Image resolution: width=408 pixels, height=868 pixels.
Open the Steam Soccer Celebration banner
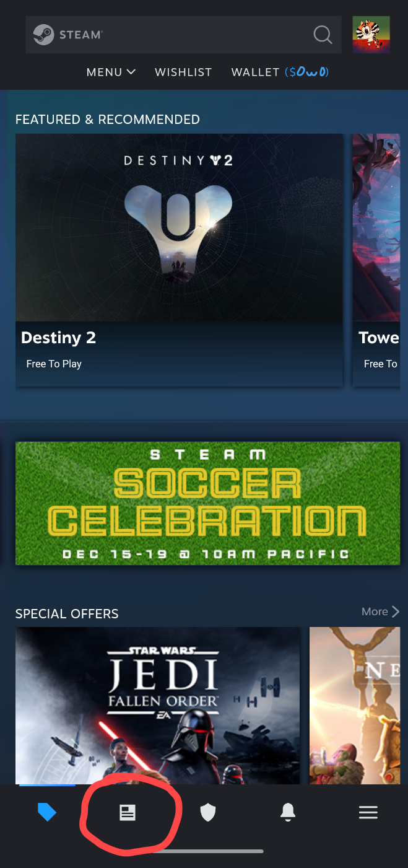tap(207, 503)
